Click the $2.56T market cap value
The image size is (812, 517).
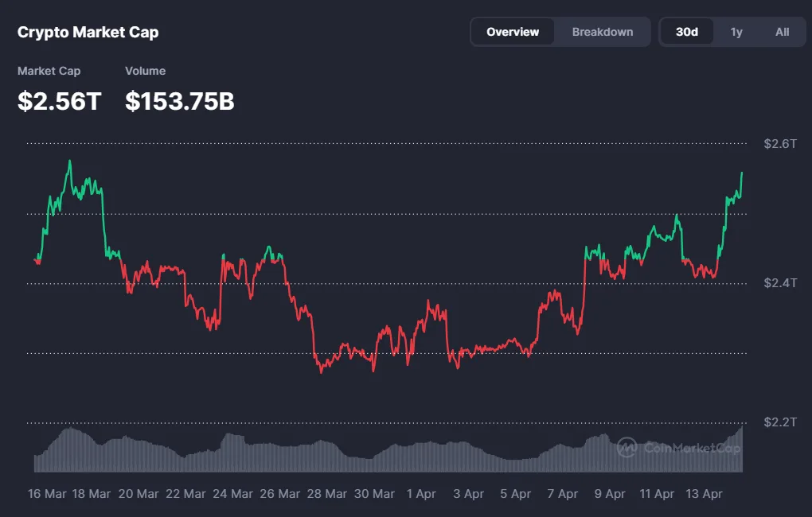click(59, 101)
